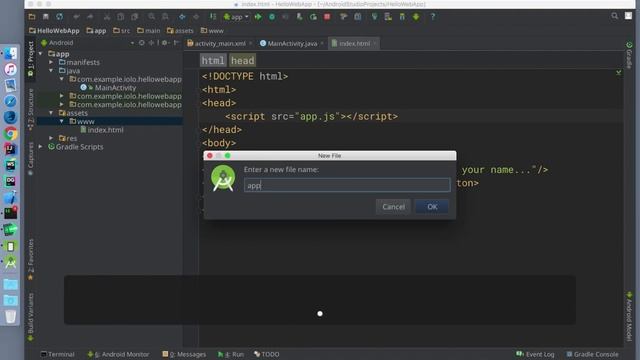Click the head tag breadcrumb in editor
Image resolution: width=640 pixels, height=360 pixels.
point(242,60)
